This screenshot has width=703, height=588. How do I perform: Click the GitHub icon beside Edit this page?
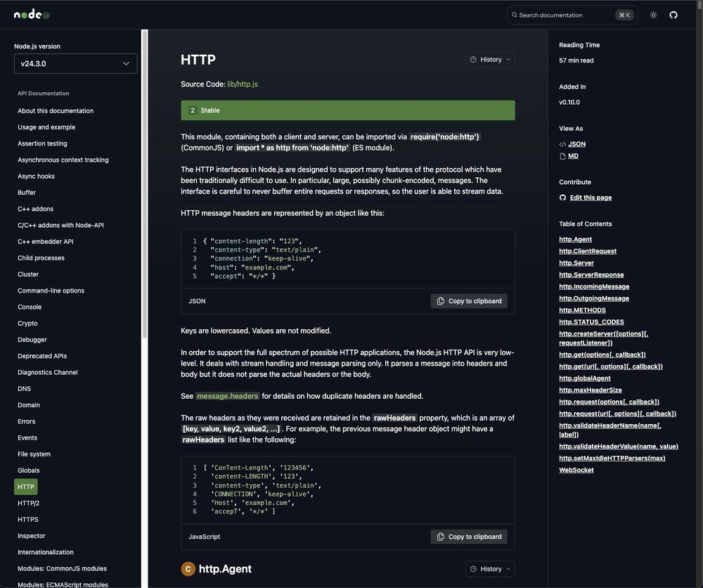[x=562, y=198]
